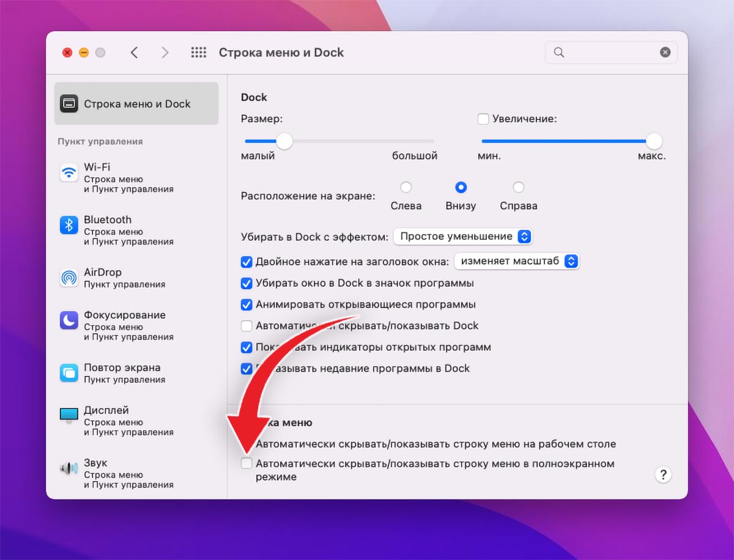Toggle Двойное нажатие на заголовок окна checkbox
The height and width of the screenshot is (560, 734).
point(247,262)
